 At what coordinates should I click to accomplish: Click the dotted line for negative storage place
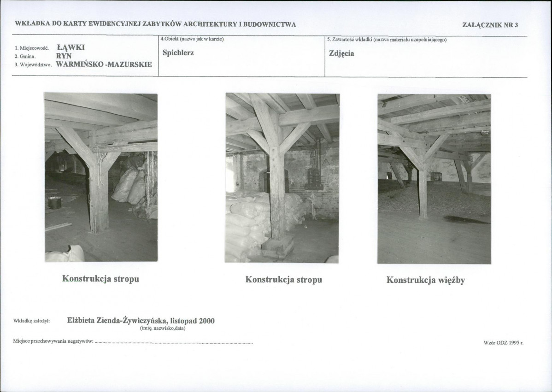click(174, 342)
